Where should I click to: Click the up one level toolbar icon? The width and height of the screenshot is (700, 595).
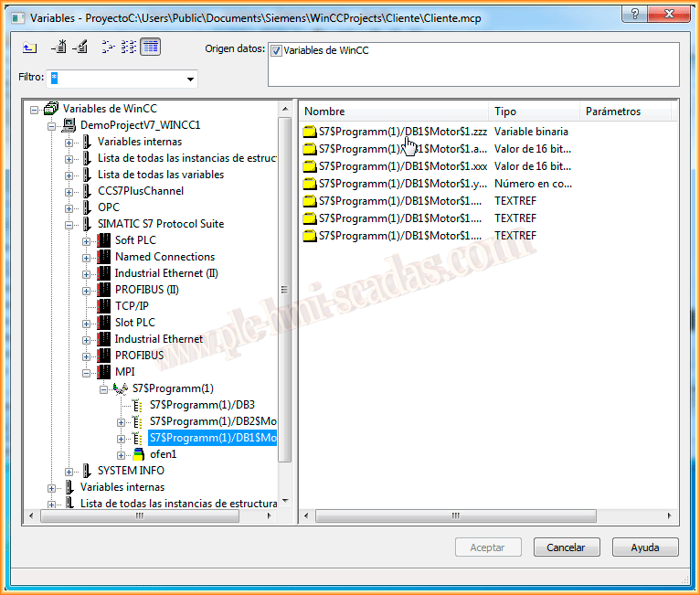point(29,48)
